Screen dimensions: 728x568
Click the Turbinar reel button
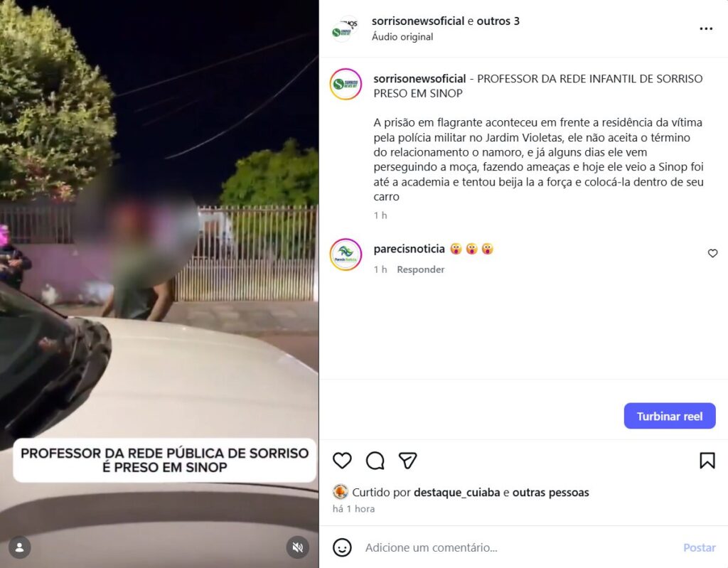tap(670, 416)
